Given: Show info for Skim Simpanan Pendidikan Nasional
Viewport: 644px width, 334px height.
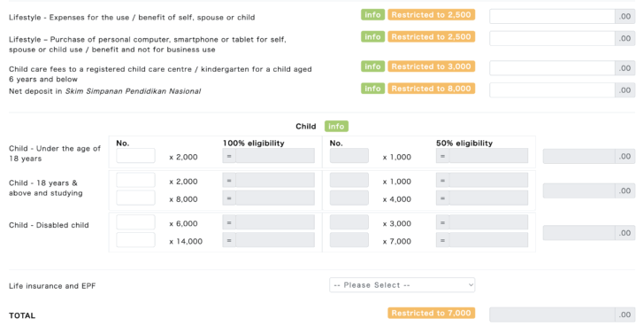Looking at the screenshot, I should tap(373, 89).
